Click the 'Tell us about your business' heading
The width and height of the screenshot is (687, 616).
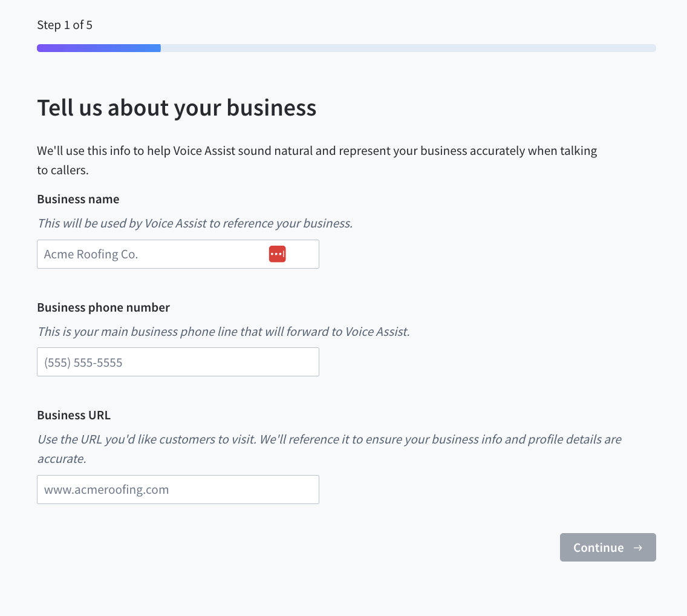[177, 108]
